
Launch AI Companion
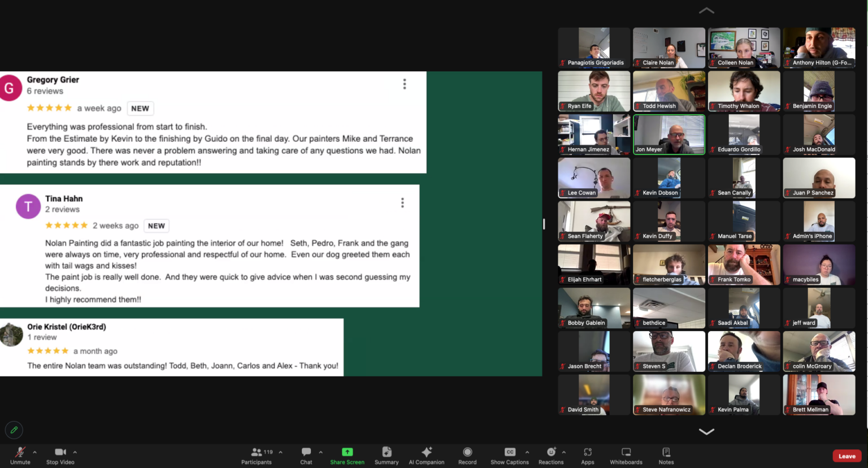pos(427,456)
